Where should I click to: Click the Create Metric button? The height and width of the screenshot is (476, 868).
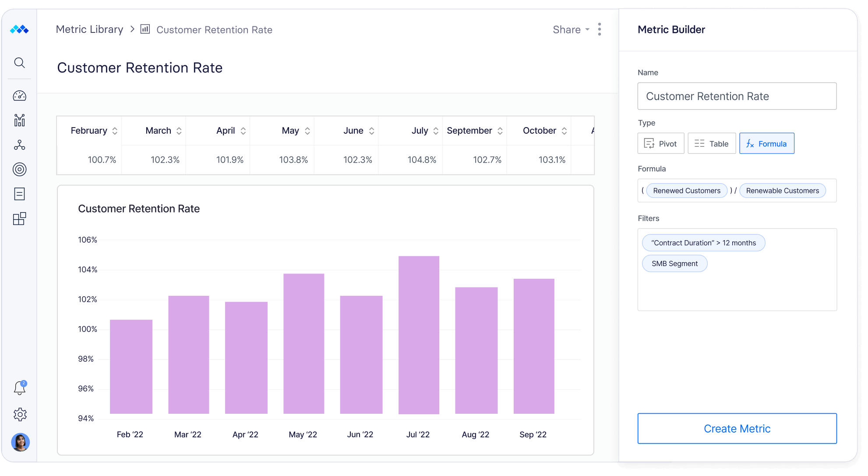(737, 429)
